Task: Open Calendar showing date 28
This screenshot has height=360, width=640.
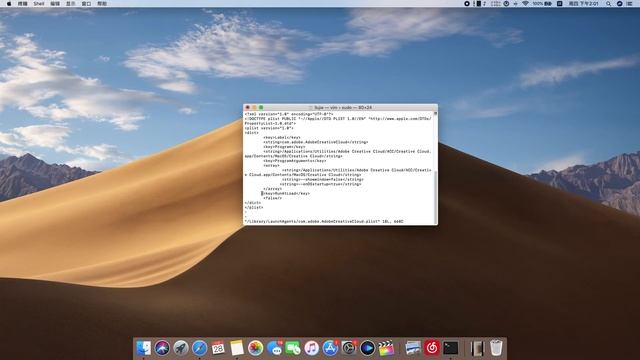Action: click(x=218, y=348)
